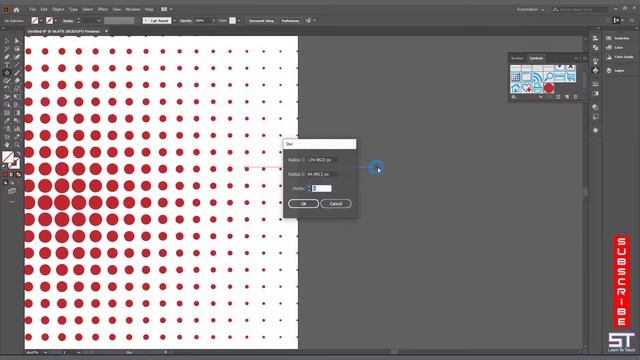The image size is (640, 360).
Task: Select the Direct Selection tool
Action: pyautogui.click(x=17, y=41)
